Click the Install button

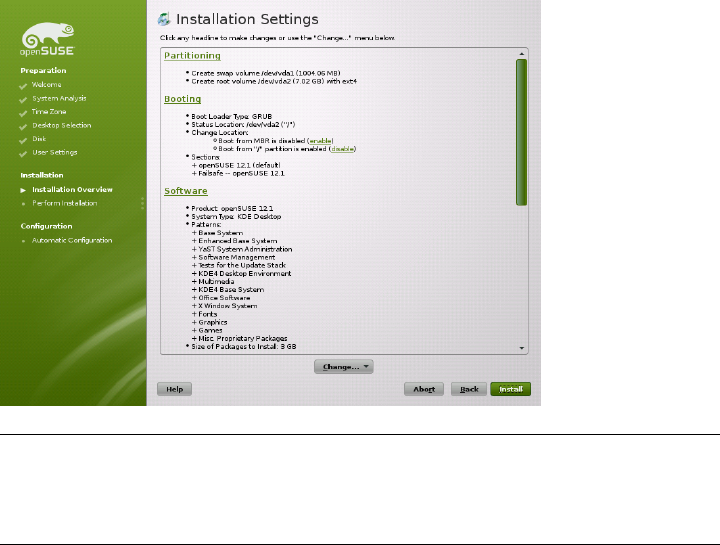[511, 389]
